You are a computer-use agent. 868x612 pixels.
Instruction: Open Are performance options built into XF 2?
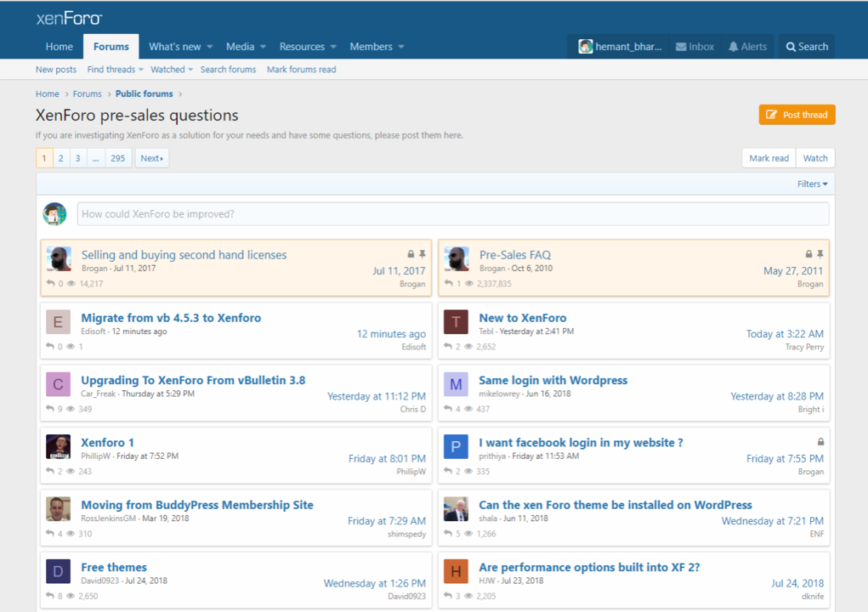coord(589,568)
